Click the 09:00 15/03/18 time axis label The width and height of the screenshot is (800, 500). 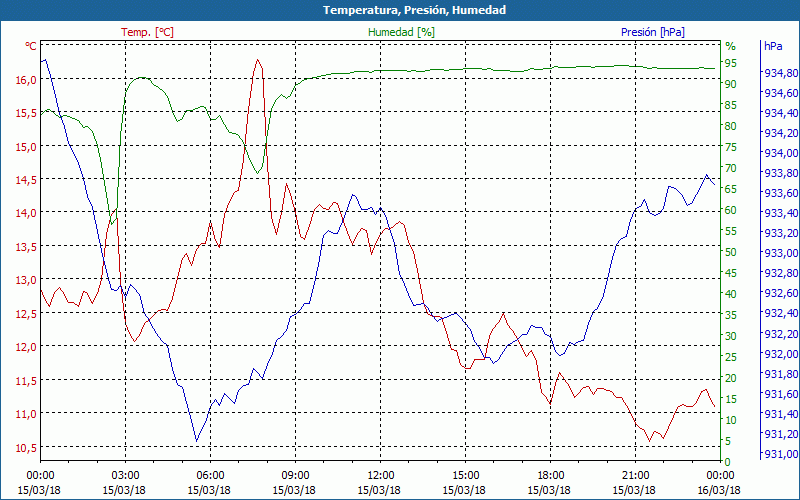[294, 484]
